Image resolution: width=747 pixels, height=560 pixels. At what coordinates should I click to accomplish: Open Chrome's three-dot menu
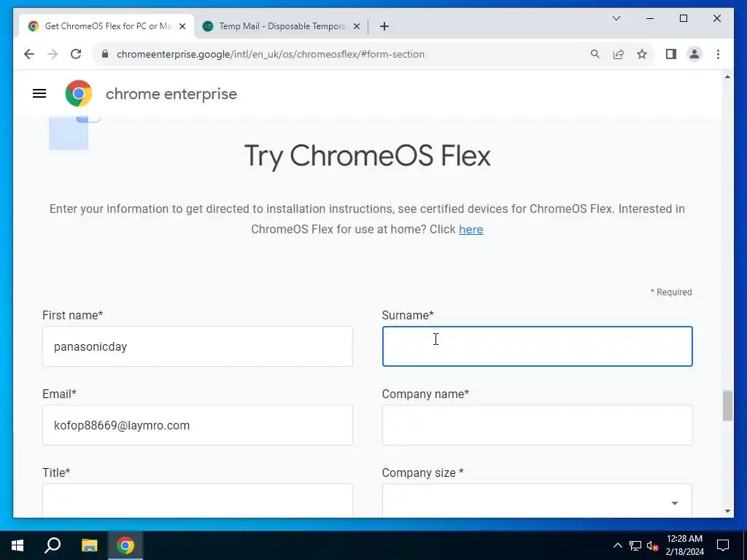[x=718, y=54]
